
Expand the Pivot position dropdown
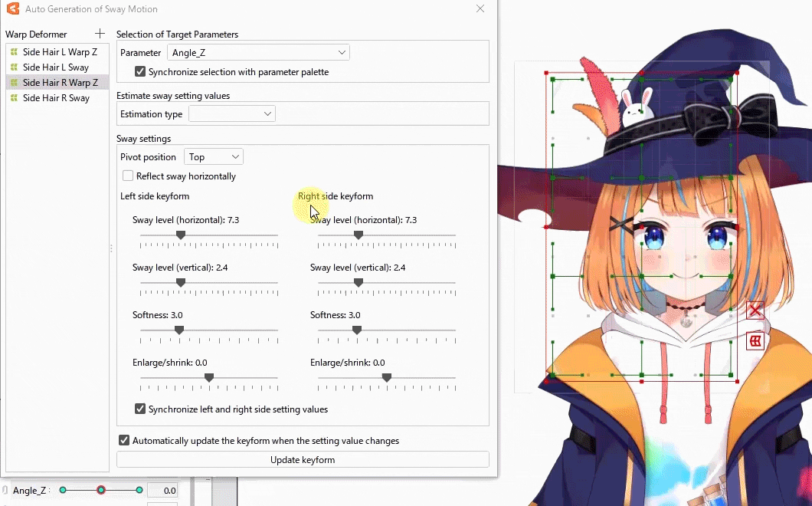pos(214,157)
